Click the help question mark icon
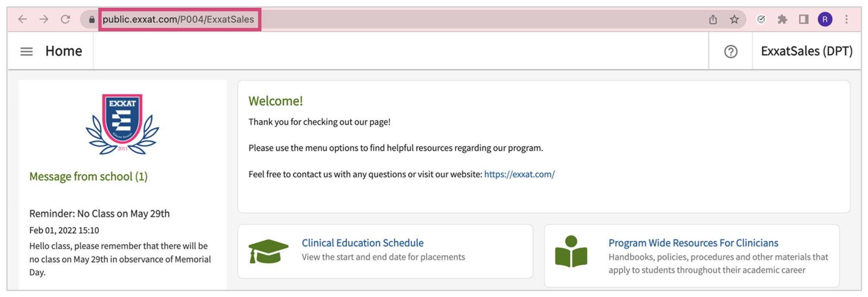Image resolution: width=868 pixels, height=297 pixels. coord(731,52)
